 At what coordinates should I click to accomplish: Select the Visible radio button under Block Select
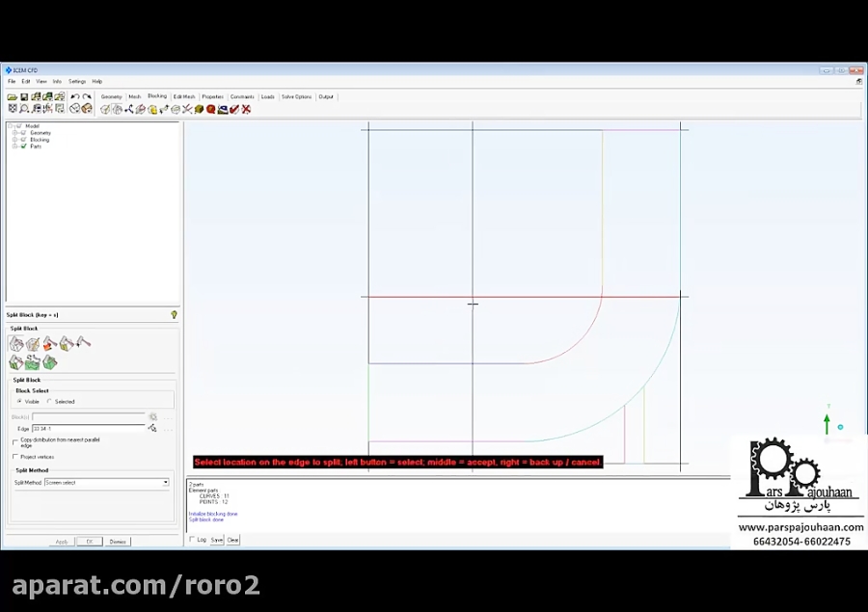pos(20,402)
